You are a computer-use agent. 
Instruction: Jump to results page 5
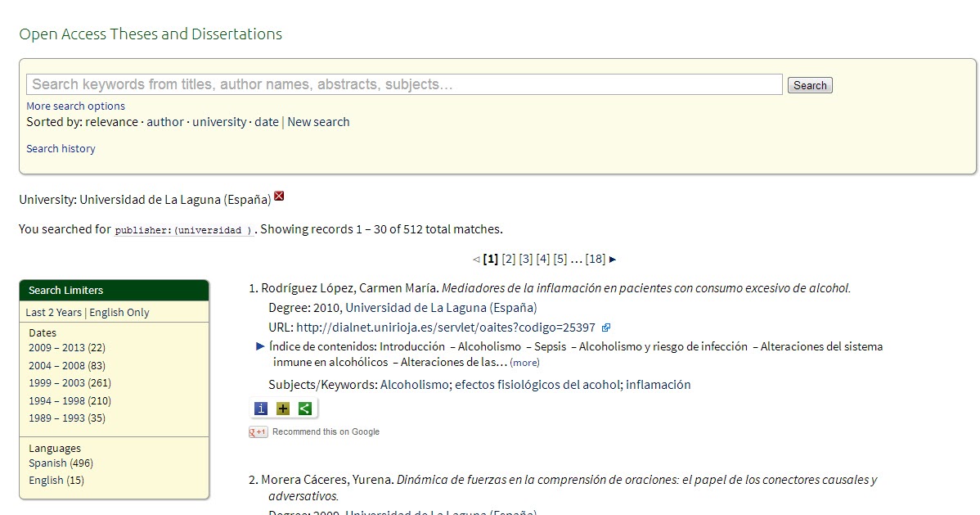(560, 259)
